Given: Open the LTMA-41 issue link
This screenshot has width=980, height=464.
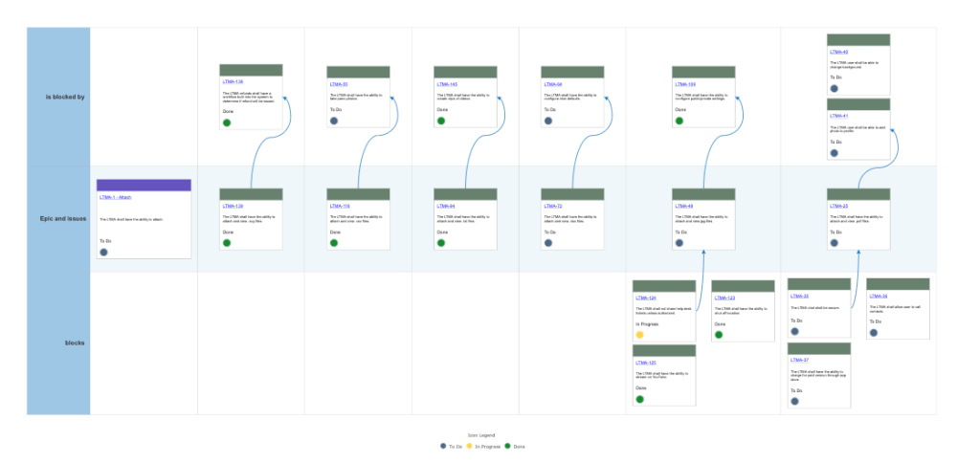Looking at the screenshot, I should tap(839, 116).
